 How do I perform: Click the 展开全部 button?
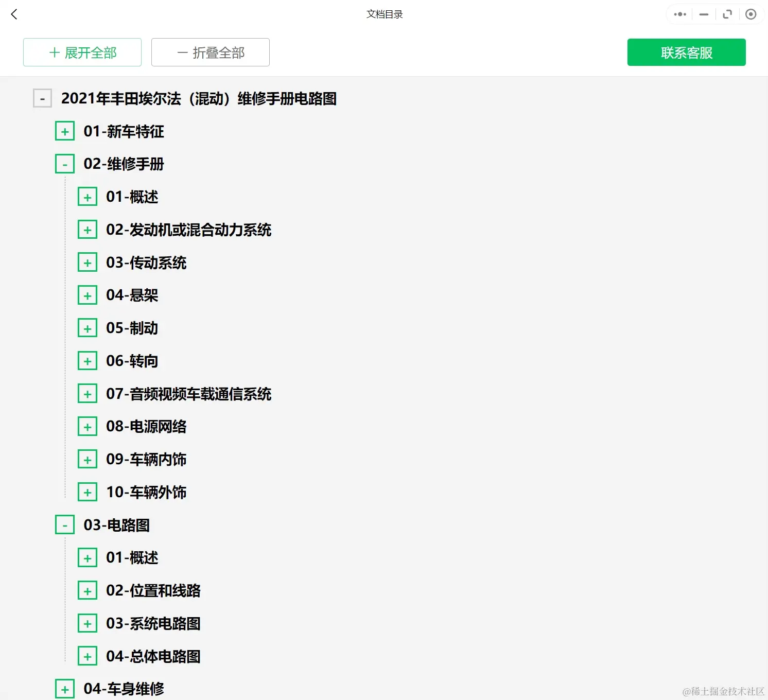[x=82, y=52]
